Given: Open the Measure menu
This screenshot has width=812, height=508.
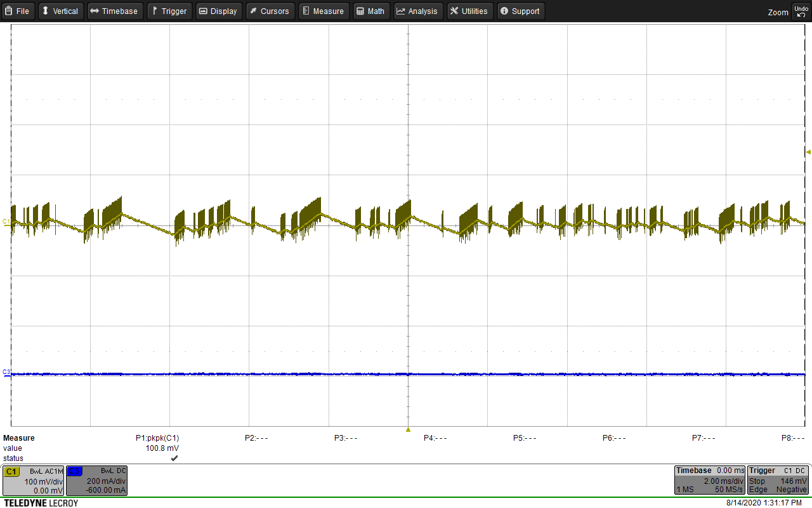Looking at the screenshot, I should click(x=324, y=11).
